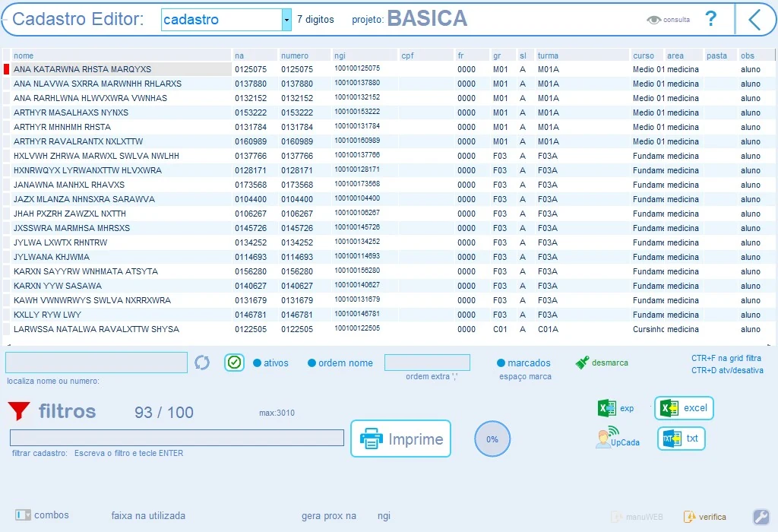Viewport: 778px width, 532px height.
Task: Open the cadastro dropdown arrow
Action: (286, 20)
